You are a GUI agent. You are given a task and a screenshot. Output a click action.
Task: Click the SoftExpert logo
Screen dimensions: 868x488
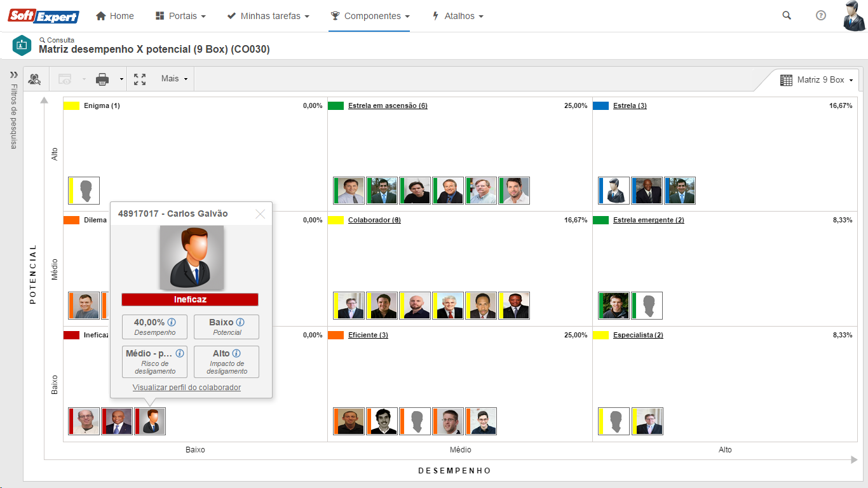pyautogui.click(x=43, y=16)
